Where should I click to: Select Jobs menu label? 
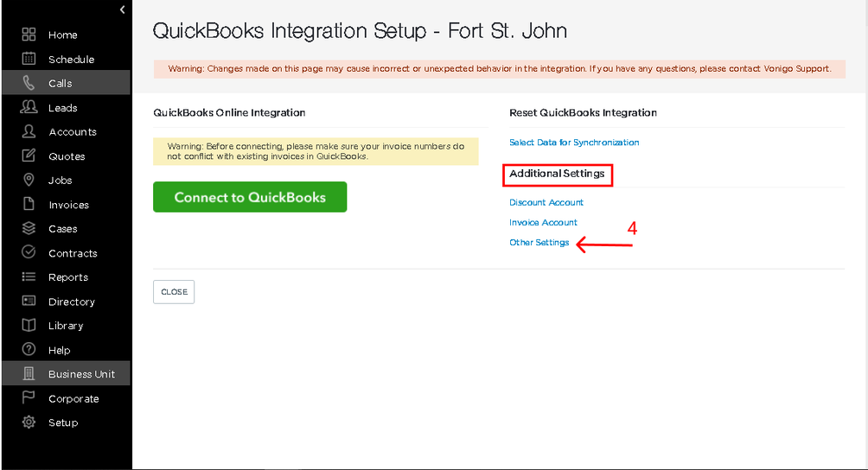[61, 181]
